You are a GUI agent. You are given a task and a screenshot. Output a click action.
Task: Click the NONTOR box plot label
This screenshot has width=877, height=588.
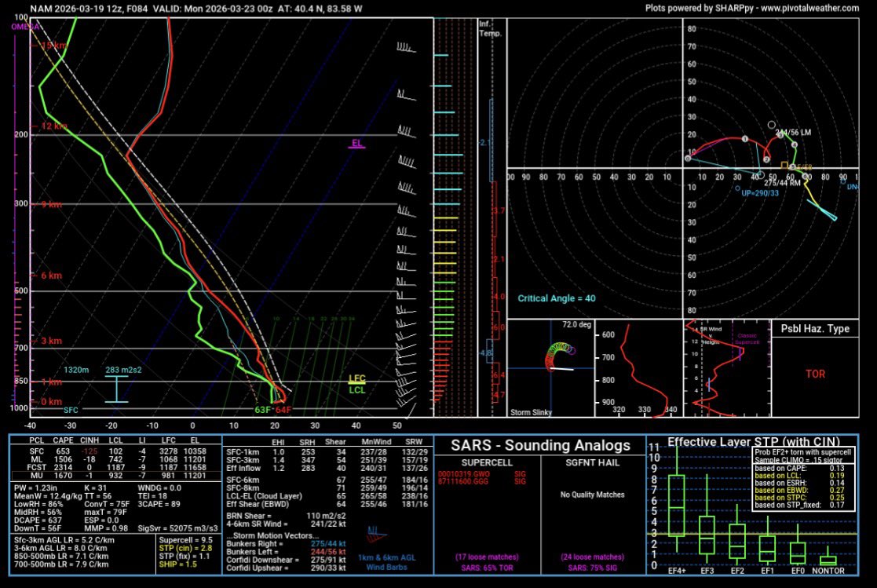(828, 571)
